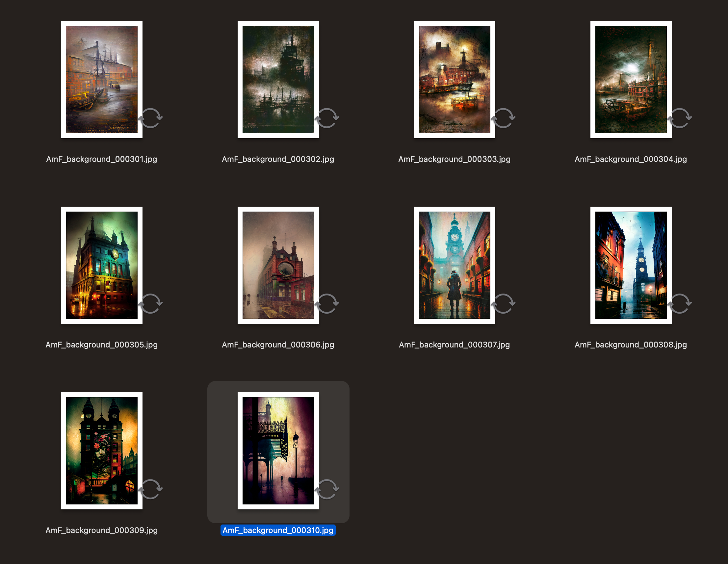Click filename label AmF_background_000310.jpg

pos(278,530)
